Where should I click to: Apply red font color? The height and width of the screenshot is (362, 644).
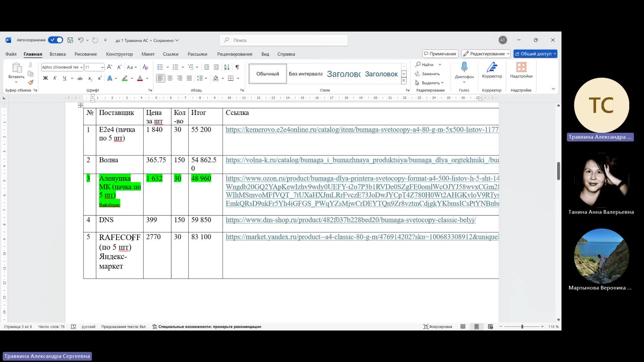140,78
